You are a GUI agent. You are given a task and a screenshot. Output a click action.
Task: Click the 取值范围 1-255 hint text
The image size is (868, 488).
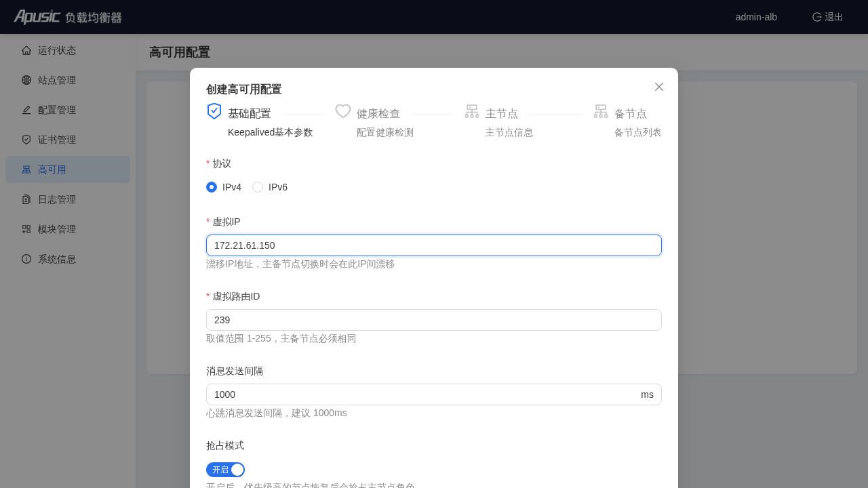[281, 338]
